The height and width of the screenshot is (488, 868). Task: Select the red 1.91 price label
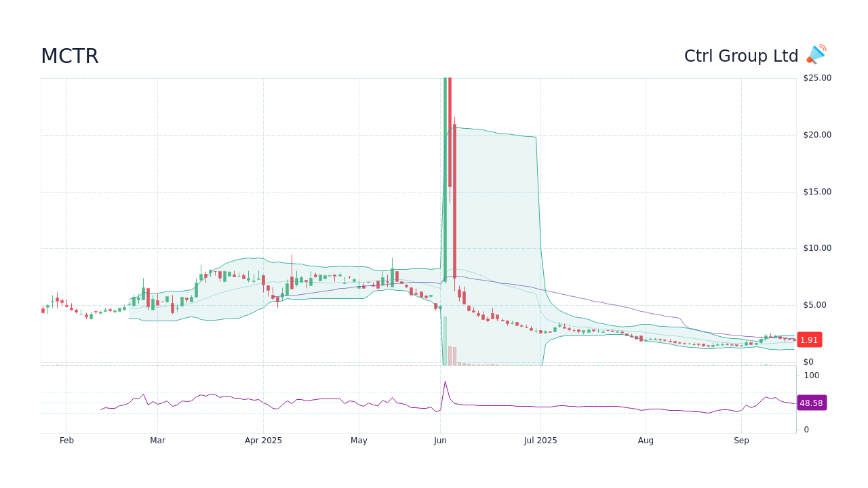808,340
